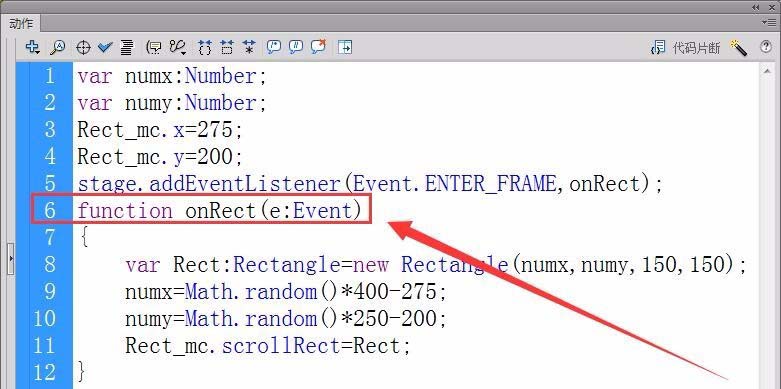Click 'Rect_mc.x=275;' code line
This screenshot has height=389, width=781.
point(160,130)
